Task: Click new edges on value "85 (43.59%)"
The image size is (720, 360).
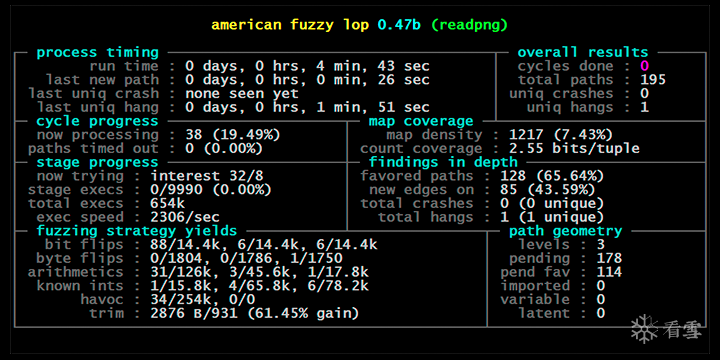Action: click(548, 190)
